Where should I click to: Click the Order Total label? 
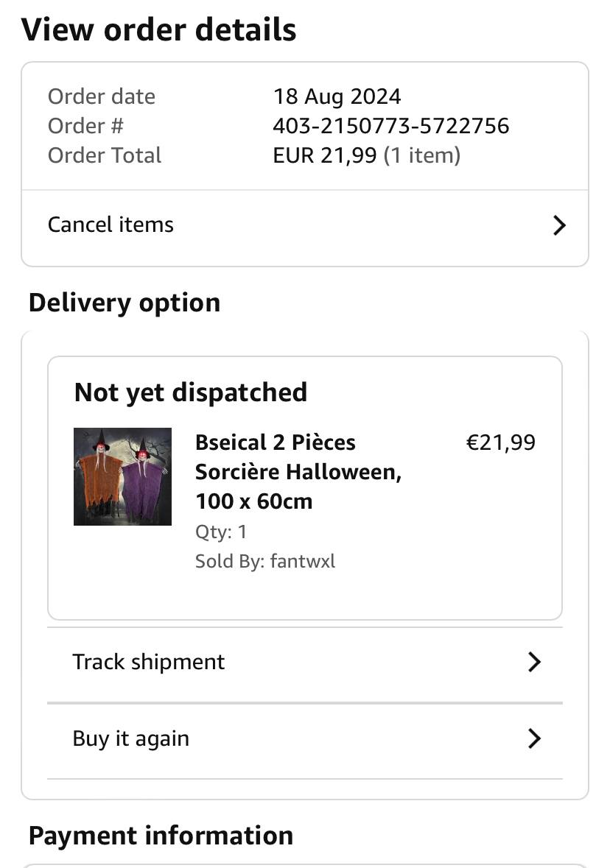pos(104,155)
